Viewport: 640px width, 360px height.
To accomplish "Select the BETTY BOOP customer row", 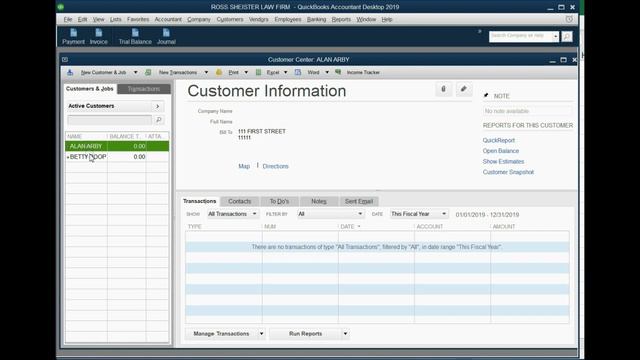I will pyautogui.click(x=117, y=157).
